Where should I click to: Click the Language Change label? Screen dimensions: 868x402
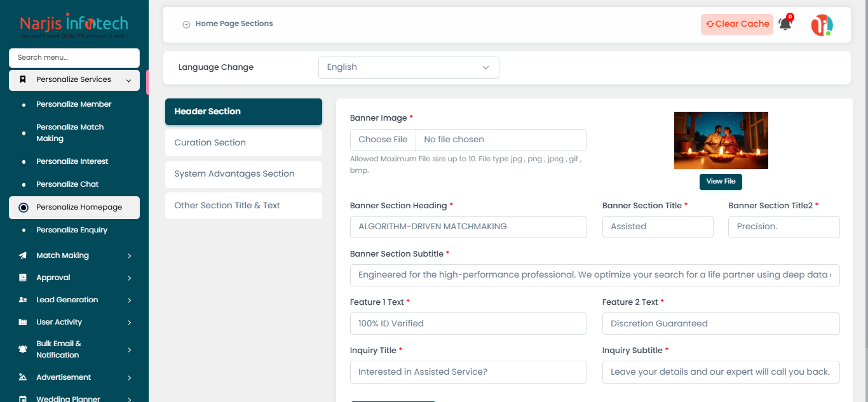coord(216,67)
